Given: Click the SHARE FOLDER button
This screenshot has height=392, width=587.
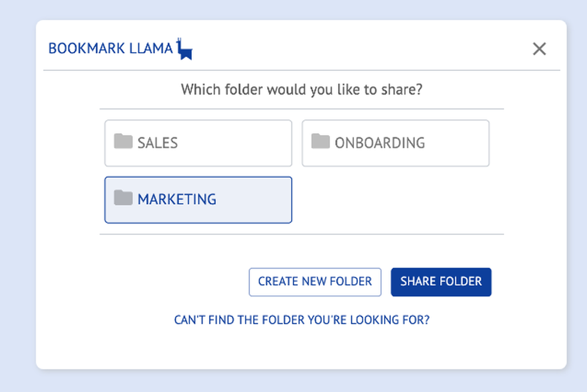Looking at the screenshot, I should (x=441, y=282).
